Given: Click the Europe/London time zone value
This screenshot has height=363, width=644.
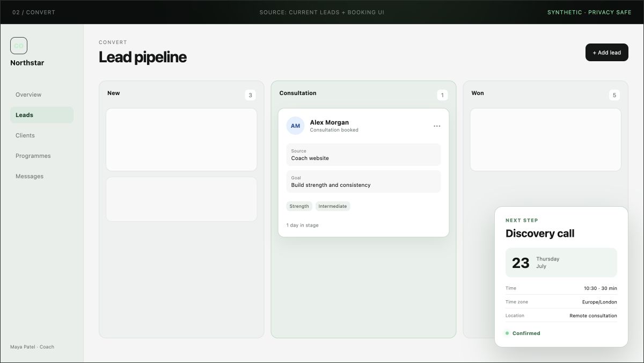Looking at the screenshot, I should click(599, 302).
